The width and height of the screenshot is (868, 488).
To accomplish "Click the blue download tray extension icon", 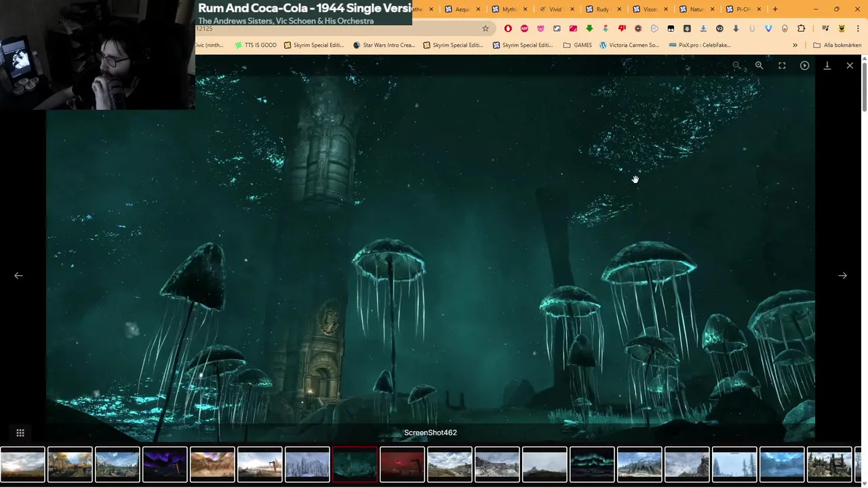I will [703, 28].
